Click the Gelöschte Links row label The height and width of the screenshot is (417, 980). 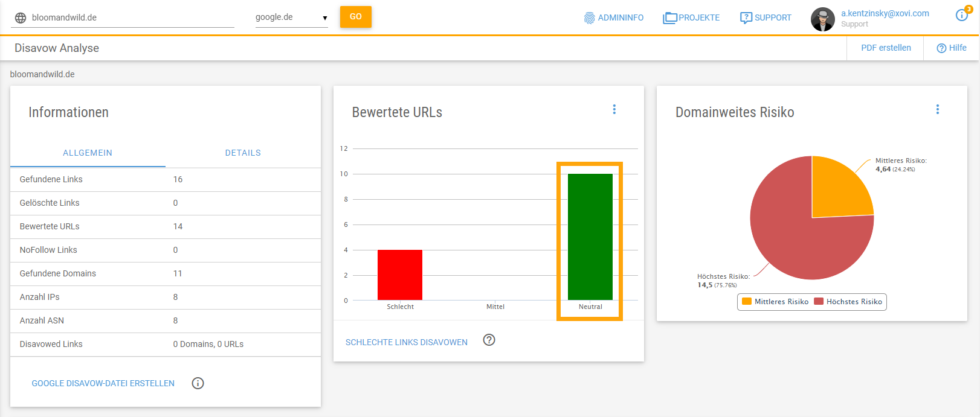pos(50,203)
